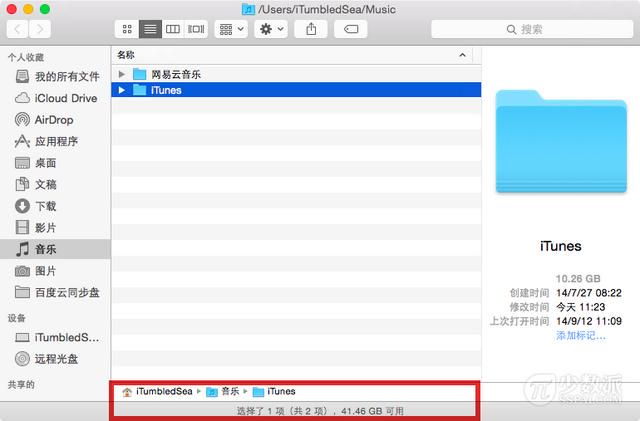
Task: Close the Finder window
Action: click(12, 9)
